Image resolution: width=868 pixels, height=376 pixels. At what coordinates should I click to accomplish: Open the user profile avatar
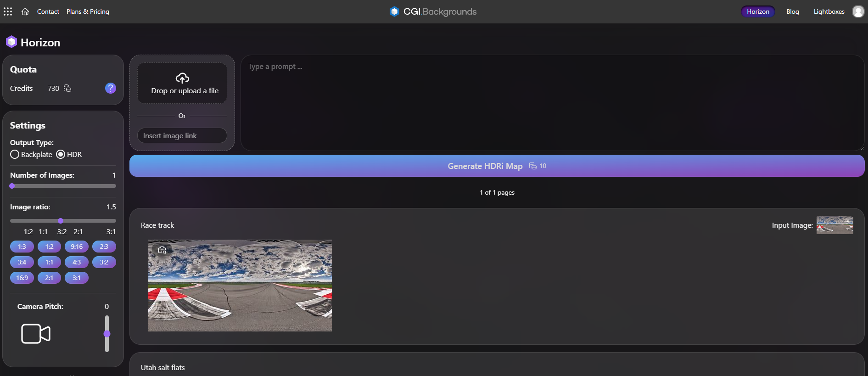pyautogui.click(x=858, y=11)
